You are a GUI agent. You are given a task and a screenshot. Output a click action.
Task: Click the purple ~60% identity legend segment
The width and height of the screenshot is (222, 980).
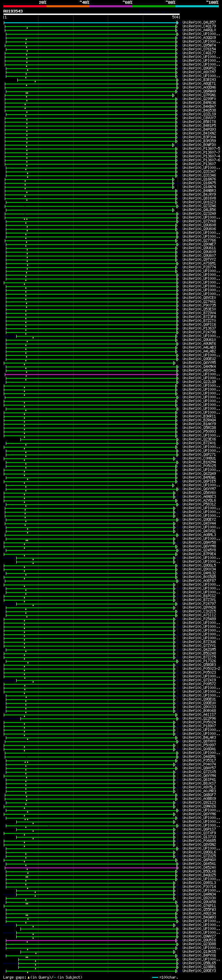111,6
